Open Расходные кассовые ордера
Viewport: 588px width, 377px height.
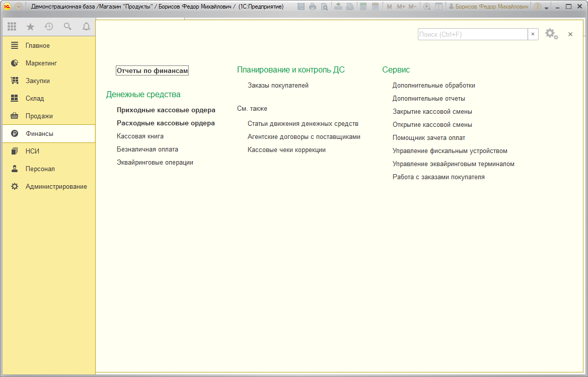(x=166, y=123)
